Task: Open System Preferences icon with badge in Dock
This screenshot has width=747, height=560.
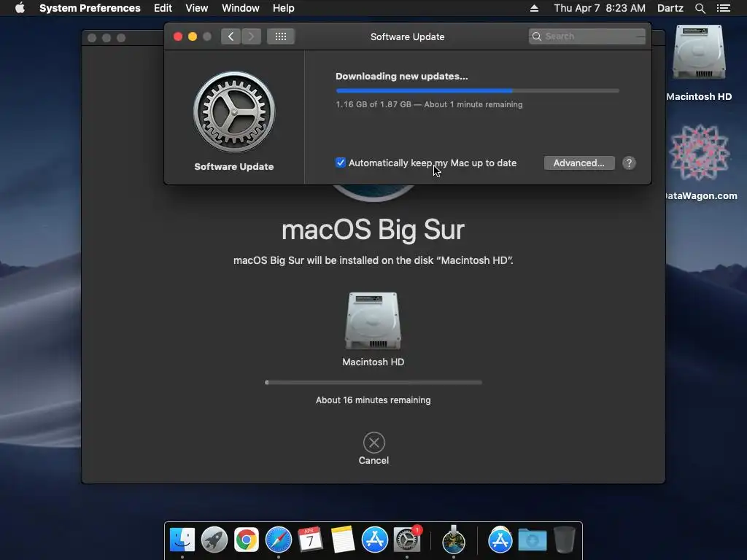Action: coord(407,540)
